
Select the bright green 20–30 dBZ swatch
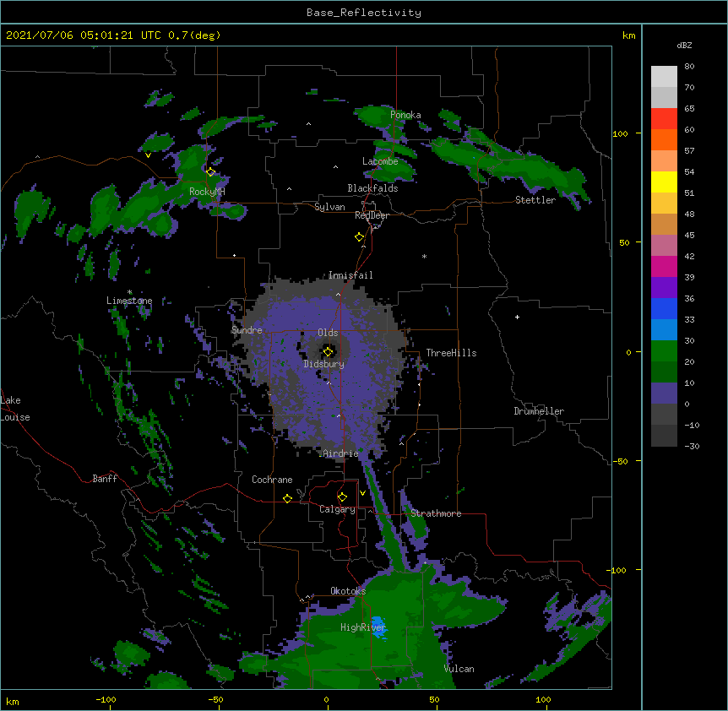[x=664, y=351]
